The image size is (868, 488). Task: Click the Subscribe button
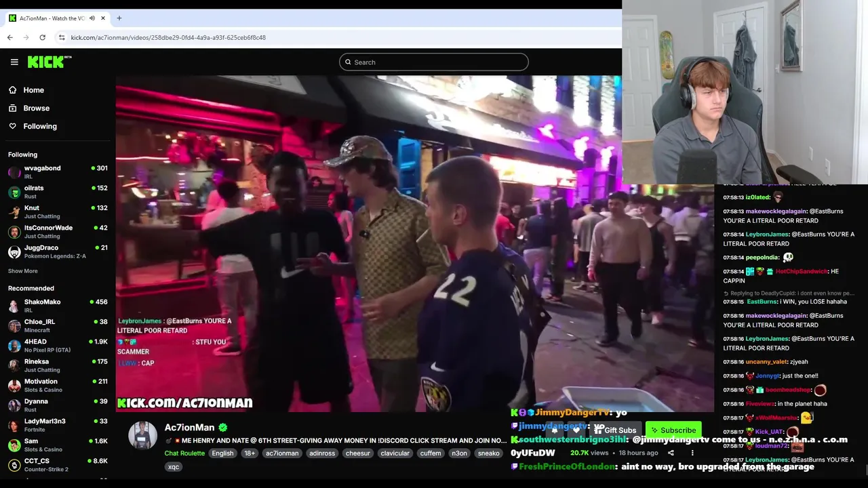[673, 430]
